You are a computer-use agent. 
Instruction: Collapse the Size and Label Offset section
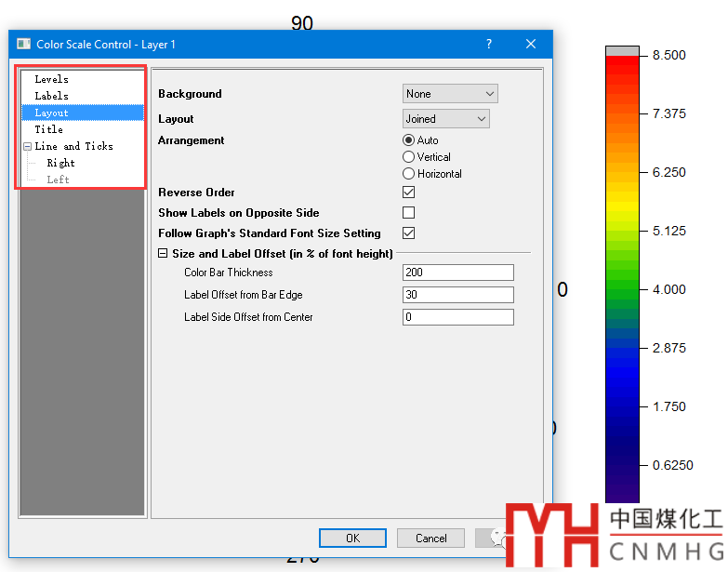click(163, 254)
